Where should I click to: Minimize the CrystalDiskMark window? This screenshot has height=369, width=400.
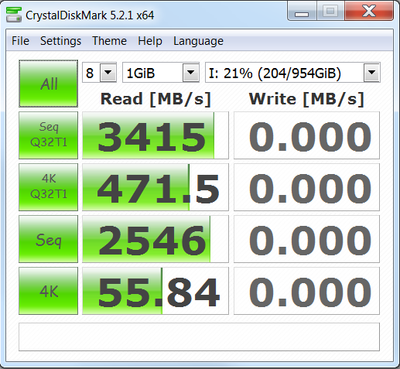tap(302, 12)
